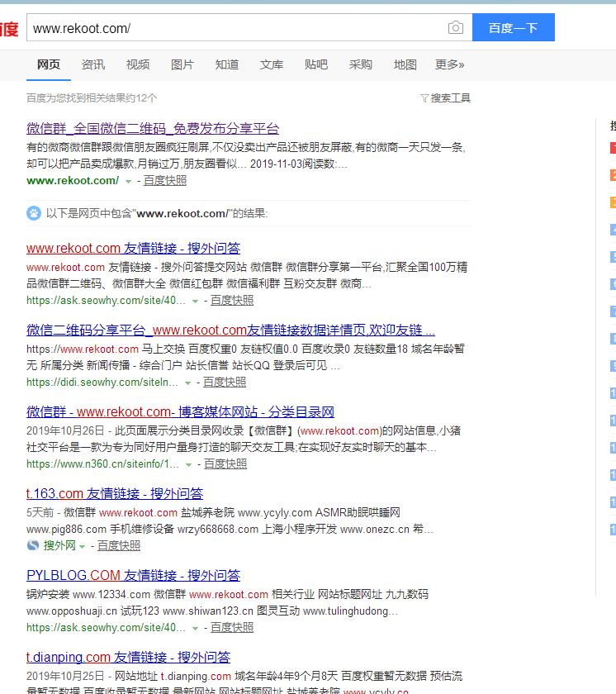Expand dropdown arrow next to www.rekoot.com/ URL

point(128,181)
